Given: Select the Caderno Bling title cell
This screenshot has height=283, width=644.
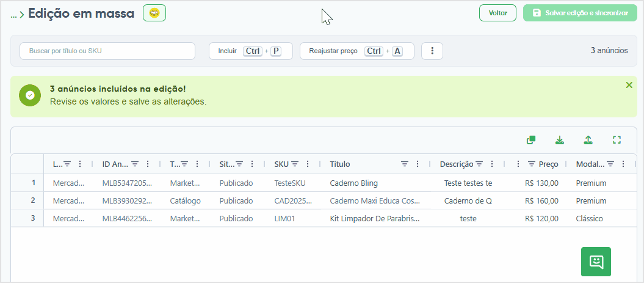Looking at the screenshot, I should click(375, 183).
